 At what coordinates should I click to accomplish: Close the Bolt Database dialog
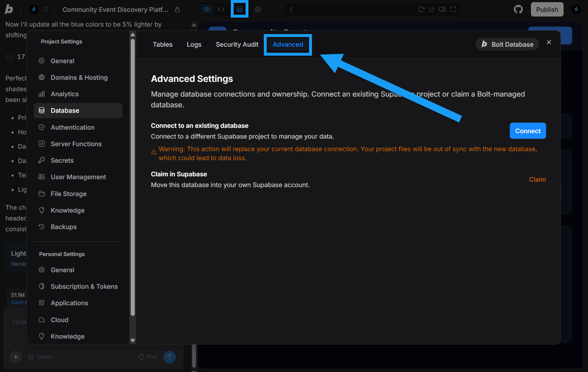pyautogui.click(x=549, y=42)
